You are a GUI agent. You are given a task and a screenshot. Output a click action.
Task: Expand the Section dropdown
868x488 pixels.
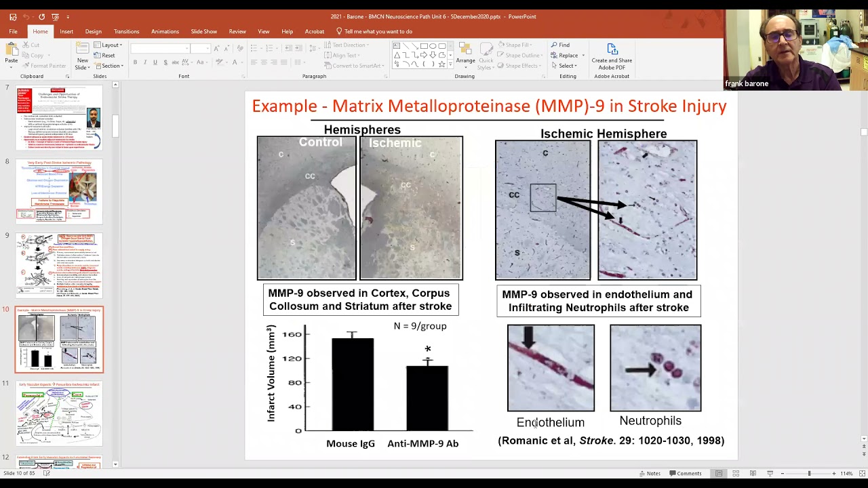109,66
